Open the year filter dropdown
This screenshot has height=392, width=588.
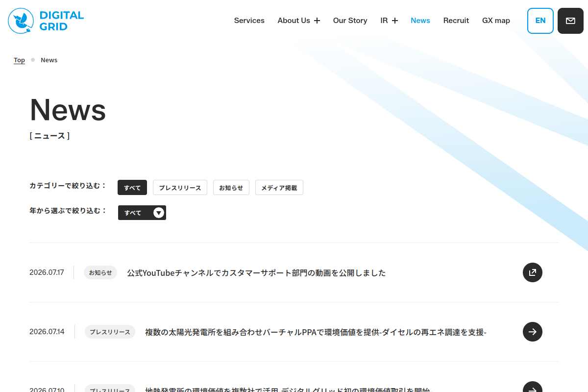(x=142, y=213)
